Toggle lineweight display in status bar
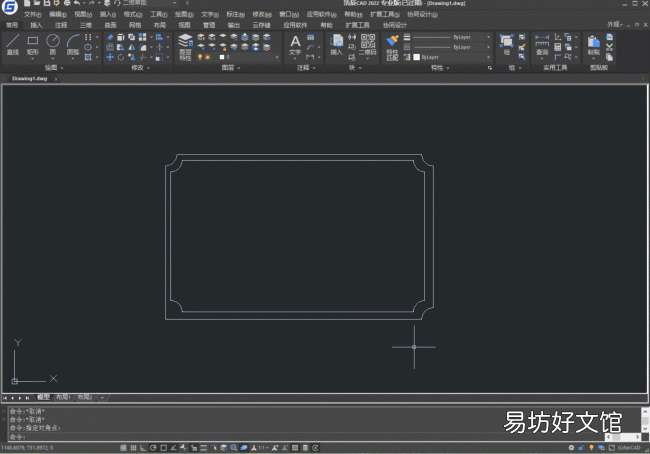 point(204,448)
